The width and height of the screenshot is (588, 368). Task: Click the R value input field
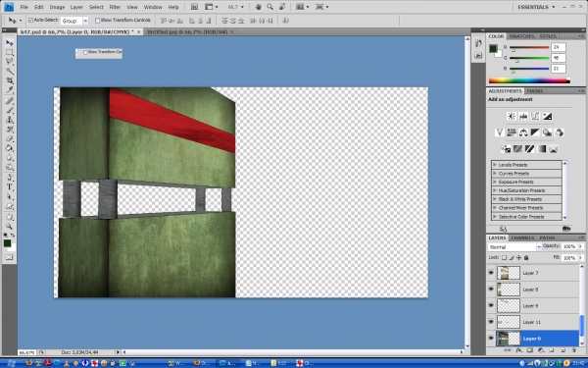tap(559, 47)
